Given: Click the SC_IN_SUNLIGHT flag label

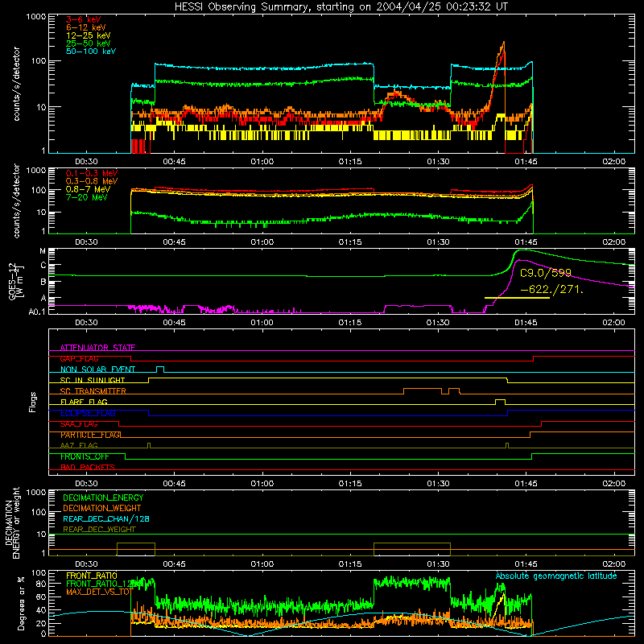Looking at the screenshot, I should coord(93,380).
